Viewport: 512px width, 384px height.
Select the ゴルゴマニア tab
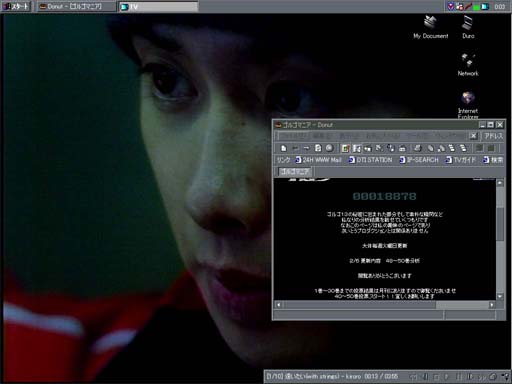click(x=294, y=172)
